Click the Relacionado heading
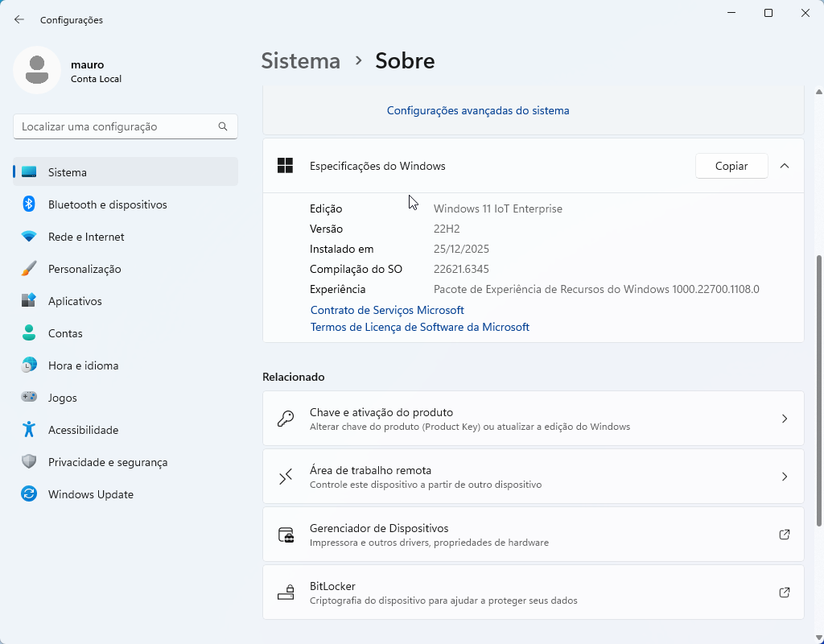This screenshot has height=644, width=824. pos(293,377)
